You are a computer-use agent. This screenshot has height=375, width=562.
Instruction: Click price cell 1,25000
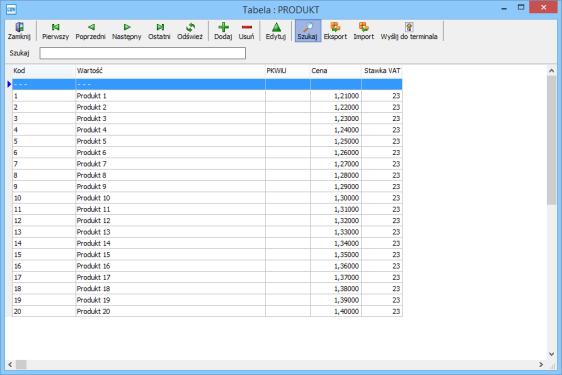[x=336, y=141]
